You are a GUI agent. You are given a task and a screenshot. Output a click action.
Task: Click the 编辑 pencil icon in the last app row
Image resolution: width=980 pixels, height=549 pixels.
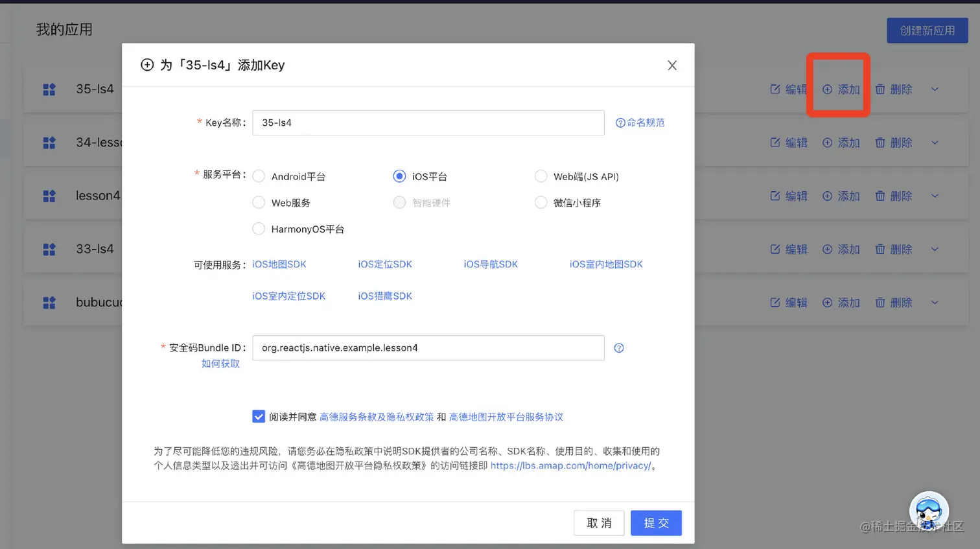click(x=775, y=303)
